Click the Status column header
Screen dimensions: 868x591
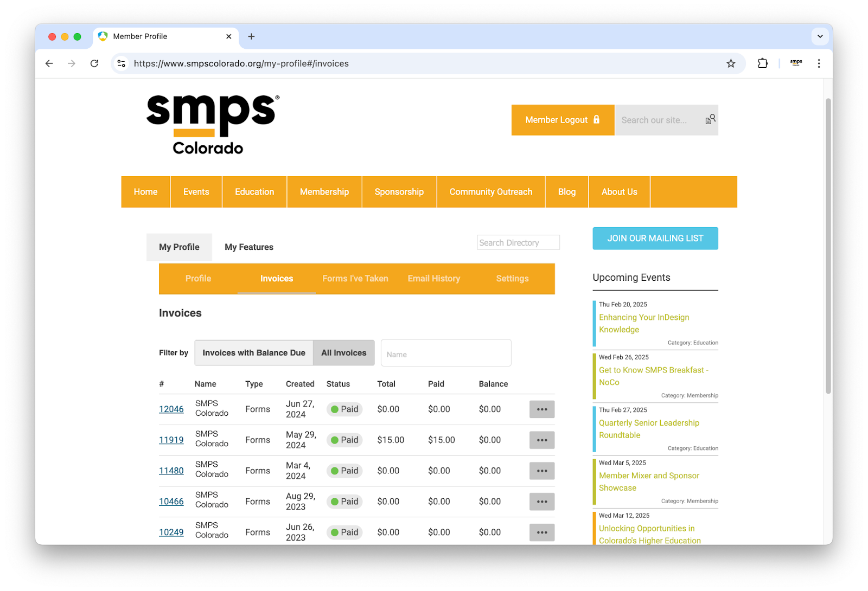338,384
